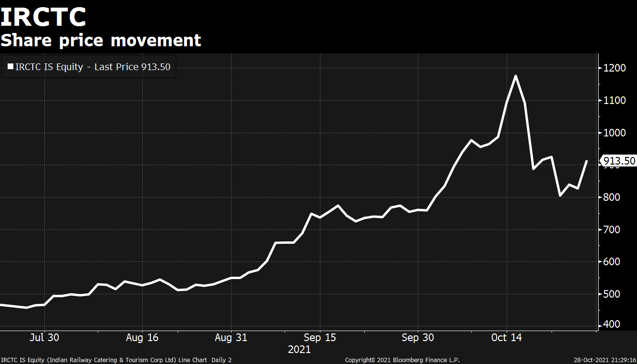Viewport: 637px width, 364px height.
Task: Click the 1200 y-axis tick label
Action: coord(614,68)
